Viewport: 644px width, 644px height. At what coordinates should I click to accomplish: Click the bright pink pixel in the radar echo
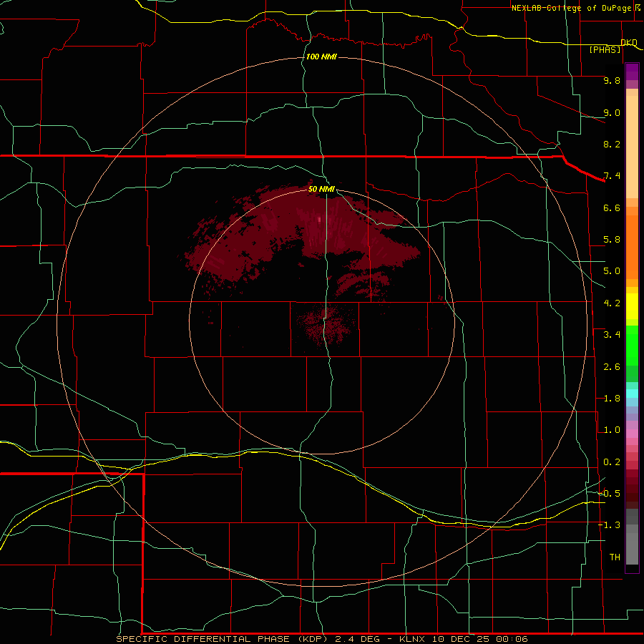320,220
